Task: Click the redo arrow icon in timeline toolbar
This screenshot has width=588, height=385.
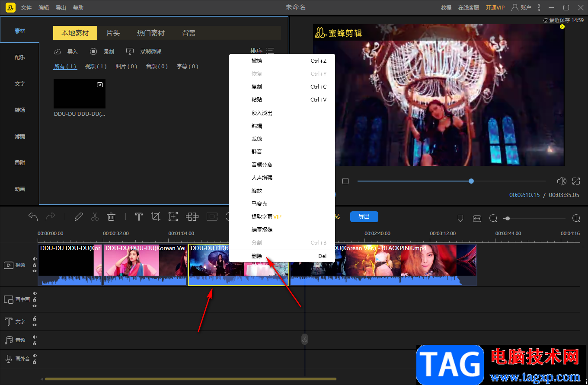Action: coord(51,216)
